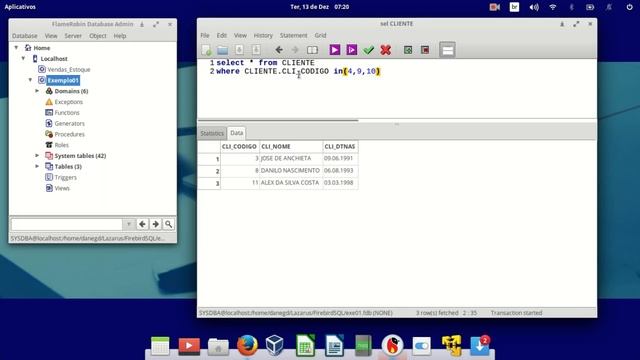Select Functions in database tree
Screen dimensions: 640x360
pos(67,113)
